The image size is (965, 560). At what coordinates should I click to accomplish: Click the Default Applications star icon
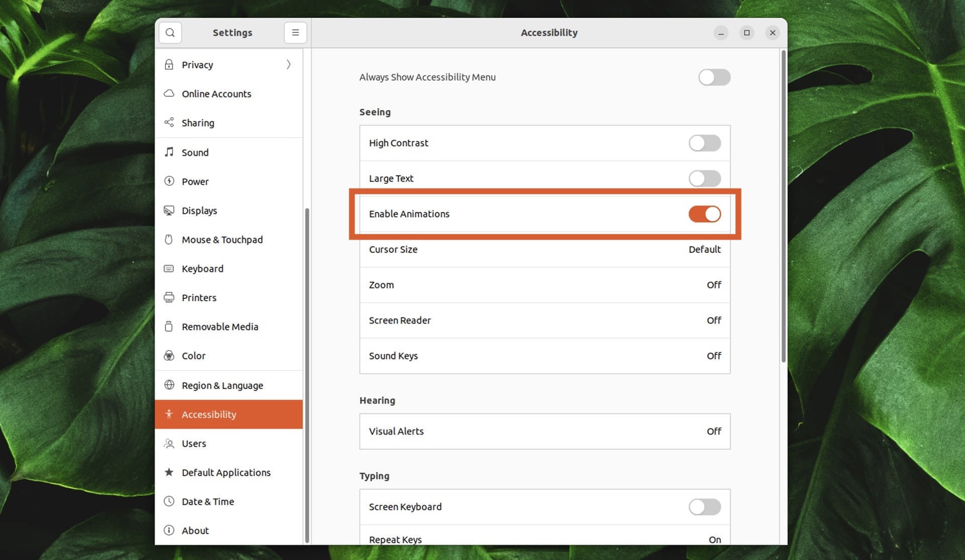169,472
